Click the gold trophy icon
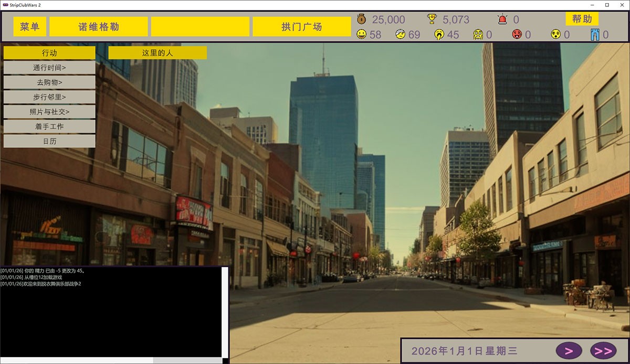This screenshot has height=364, width=630. [x=432, y=19]
